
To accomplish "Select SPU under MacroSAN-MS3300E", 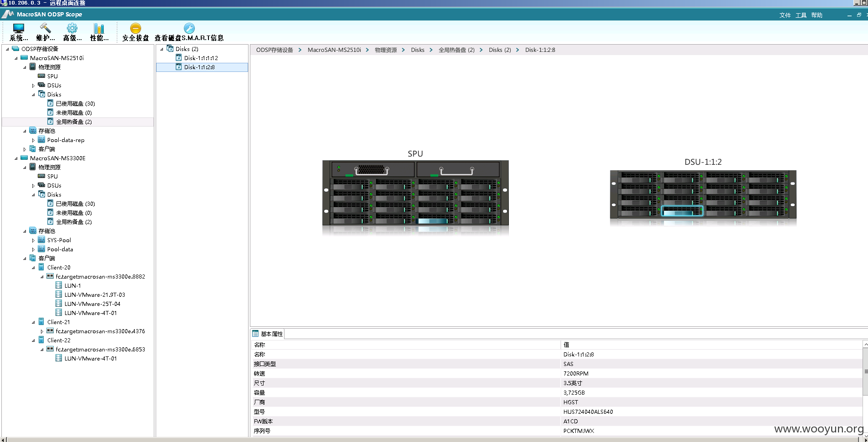I will coord(52,176).
